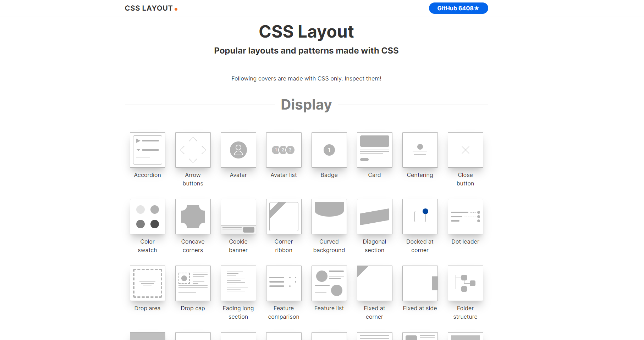644x340 pixels.
Task: Select the Close button pattern icon
Action: [465, 150]
